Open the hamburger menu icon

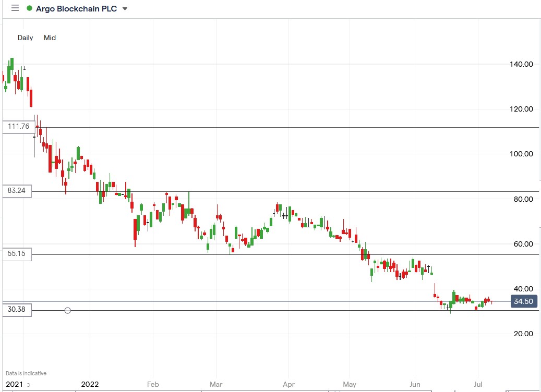pos(15,8)
